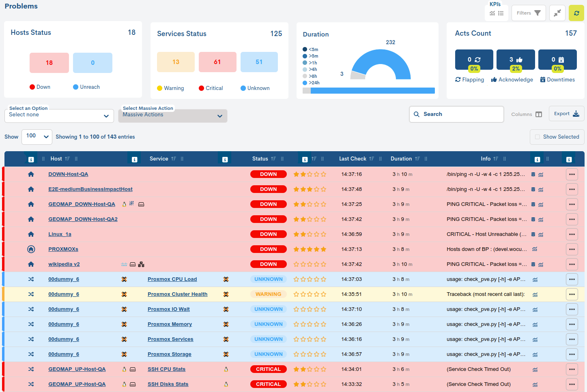587x392 pixels.
Task: Enable the Show Selected checkbox
Action: (x=538, y=137)
